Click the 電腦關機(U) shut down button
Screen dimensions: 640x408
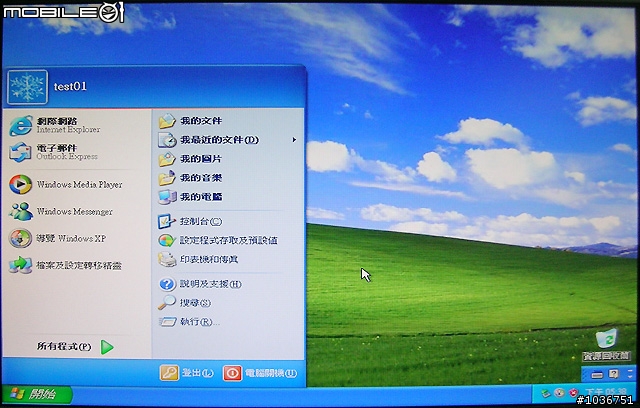tap(260, 373)
